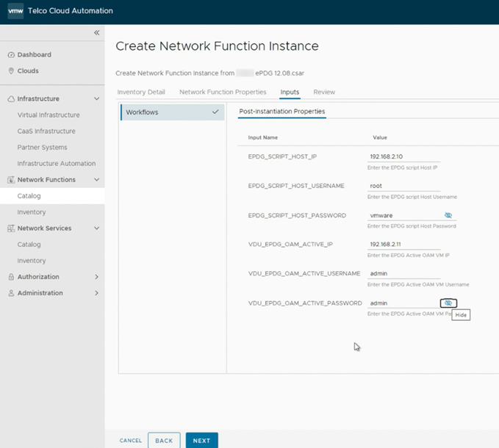This screenshot has height=448, width=499.
Task: Expand the Authorization menu chevron
Action: tap(96, 277)
